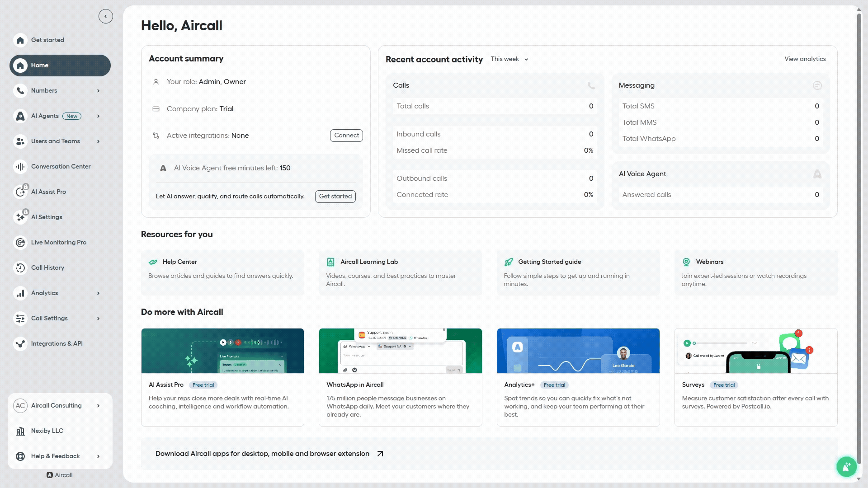868x488 pixels.
Task: Click the Aircall Consulting AC avatar
Action: coord(20,406)
